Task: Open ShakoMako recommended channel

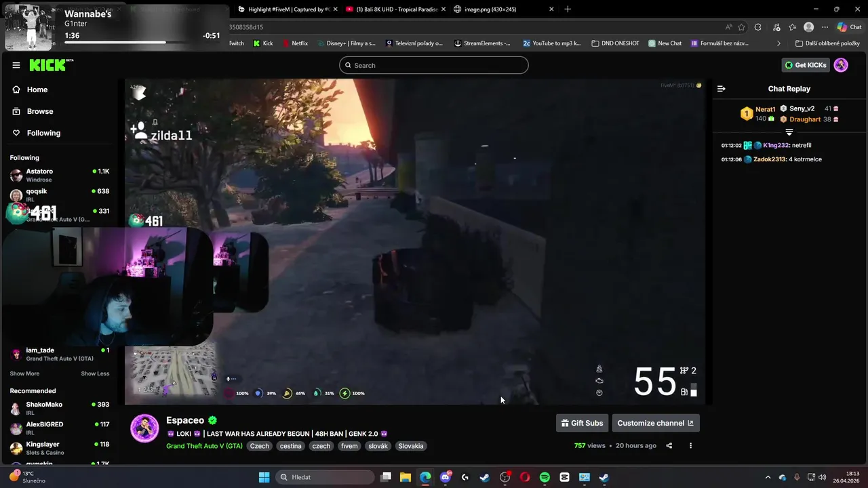Action: [x=60, y=408]
